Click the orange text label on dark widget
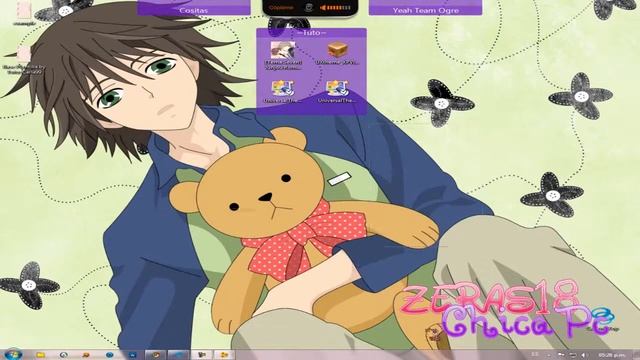Image resolution: width=640 pixels, height=360 pixels. pos(281,8)
